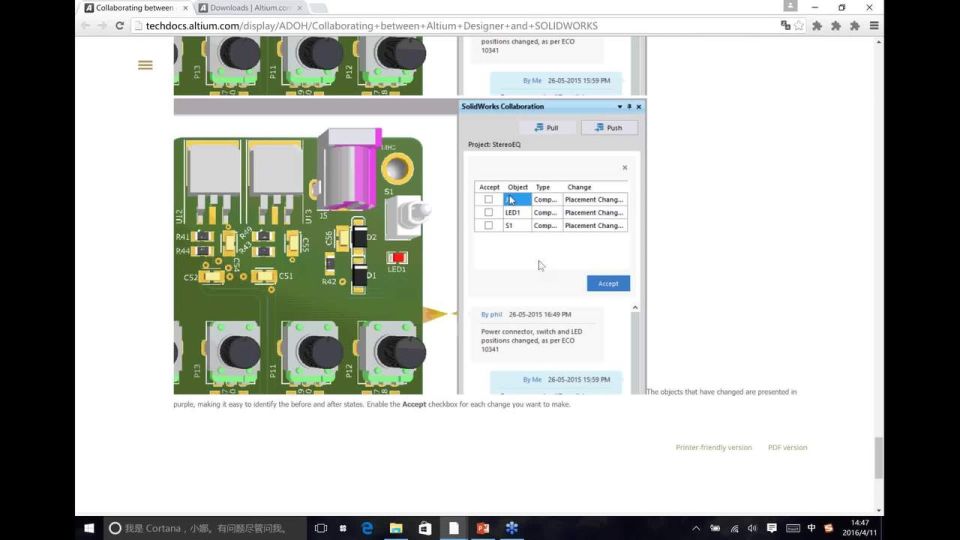Click the browser forward arrow
The width and height of the screenshot is (960, 540).
(x=102, y=26)
